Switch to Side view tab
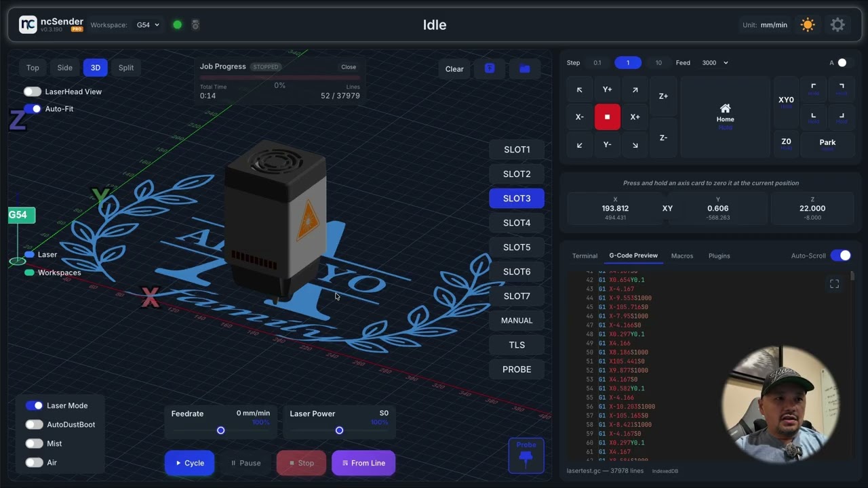 [x=64, y=68]
